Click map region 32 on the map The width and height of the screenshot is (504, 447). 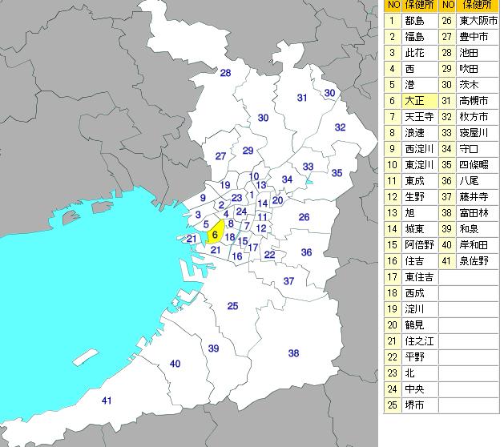coord(340,127)
